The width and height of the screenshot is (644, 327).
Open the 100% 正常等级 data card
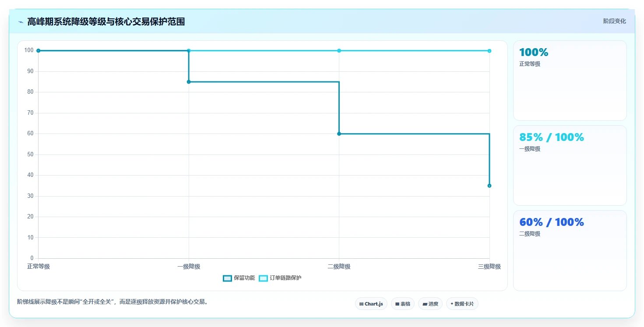point(570,81)
